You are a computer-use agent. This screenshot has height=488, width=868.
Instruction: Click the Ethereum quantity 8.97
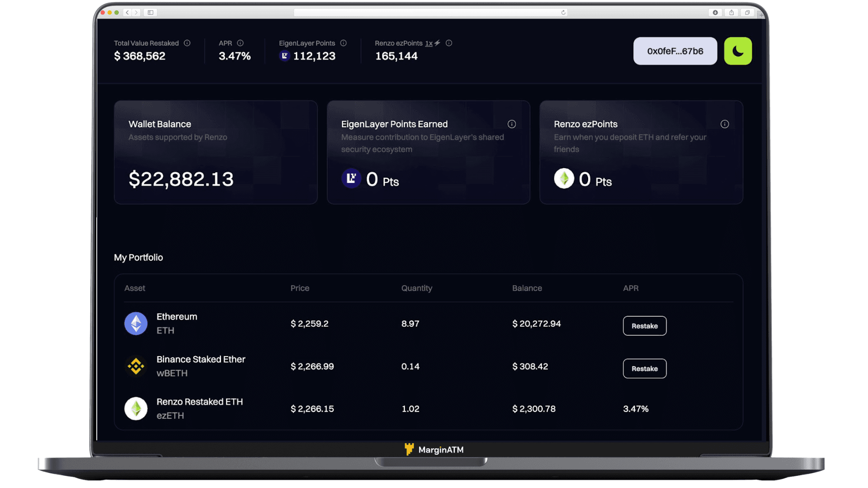coord(410,324)
